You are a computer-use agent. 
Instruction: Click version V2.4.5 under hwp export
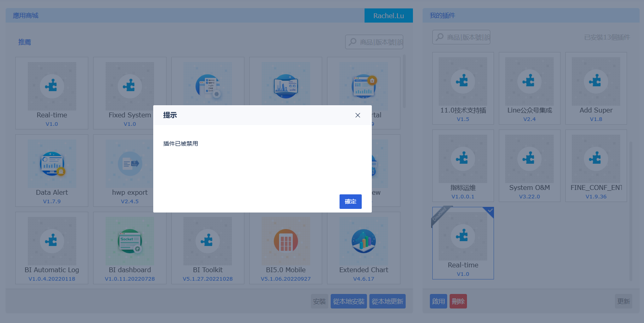pyautogui.click(x=130, y=201)
